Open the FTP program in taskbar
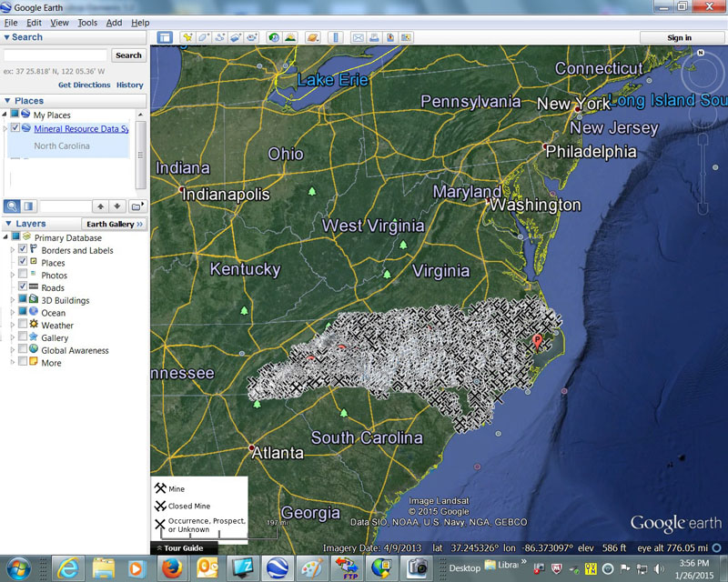The image size is (728, 582). 347,568
